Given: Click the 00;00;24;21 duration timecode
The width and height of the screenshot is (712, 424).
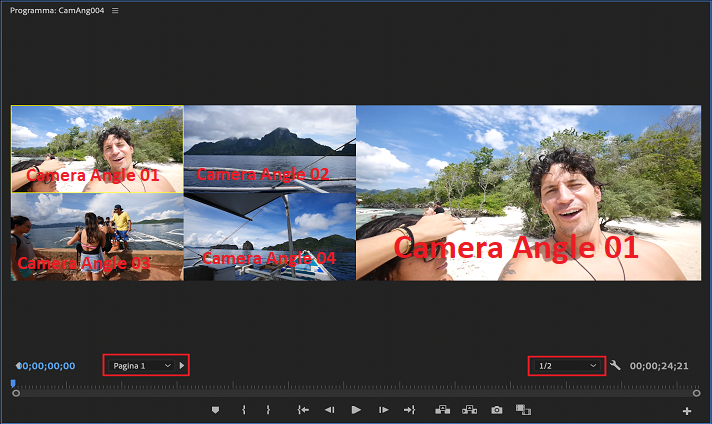Looking at the screenshot, I should 659,366.
